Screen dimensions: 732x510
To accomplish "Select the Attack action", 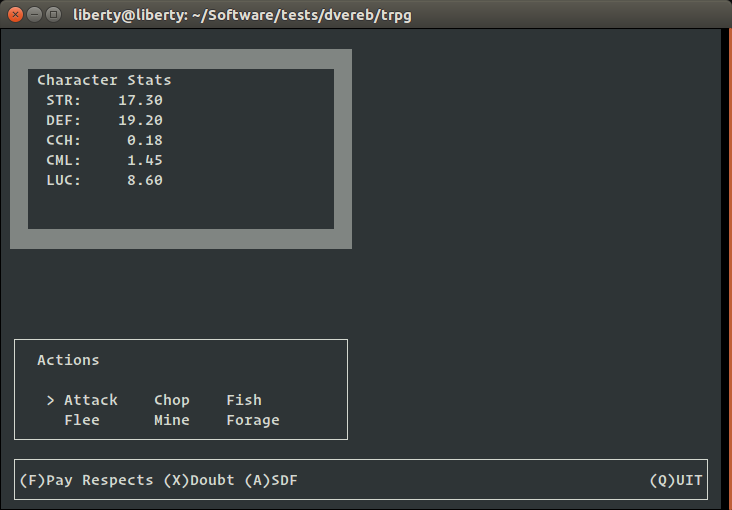I will (91, 400).
